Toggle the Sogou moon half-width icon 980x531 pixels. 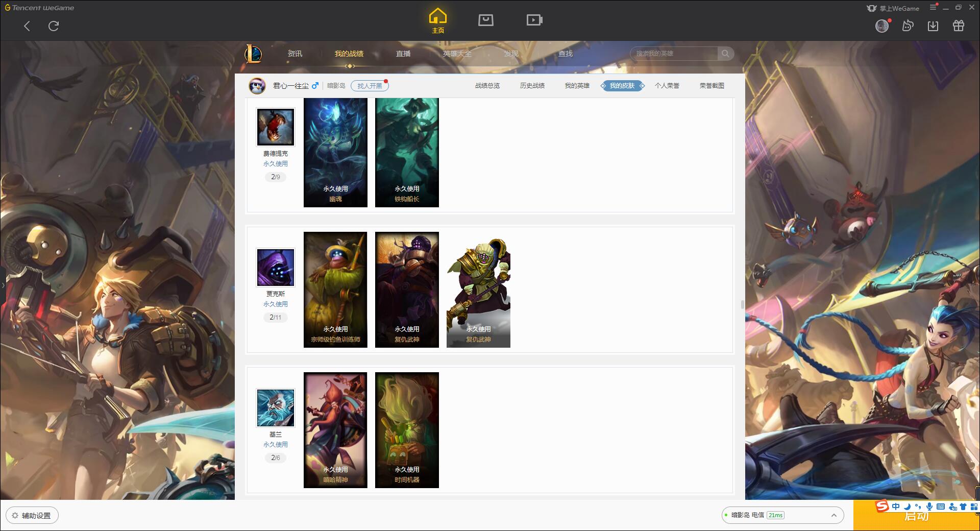907,506
